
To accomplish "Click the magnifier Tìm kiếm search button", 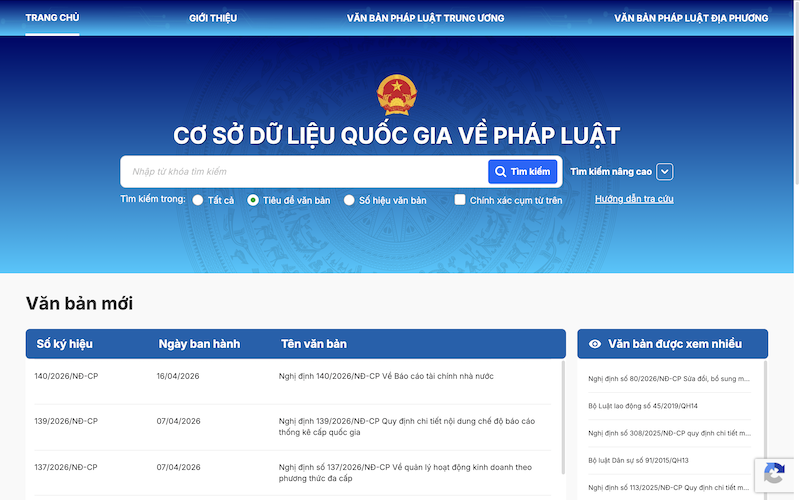I will coord(522,172).
